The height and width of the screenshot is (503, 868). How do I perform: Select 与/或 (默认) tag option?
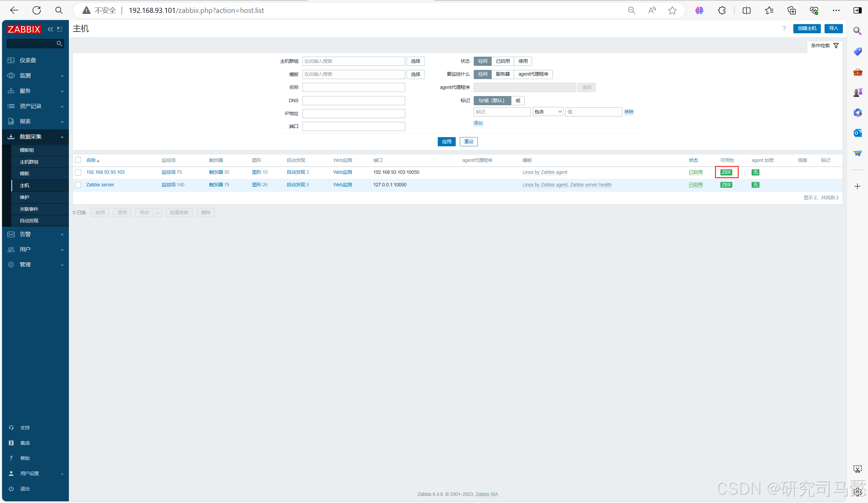coord(492,100)
